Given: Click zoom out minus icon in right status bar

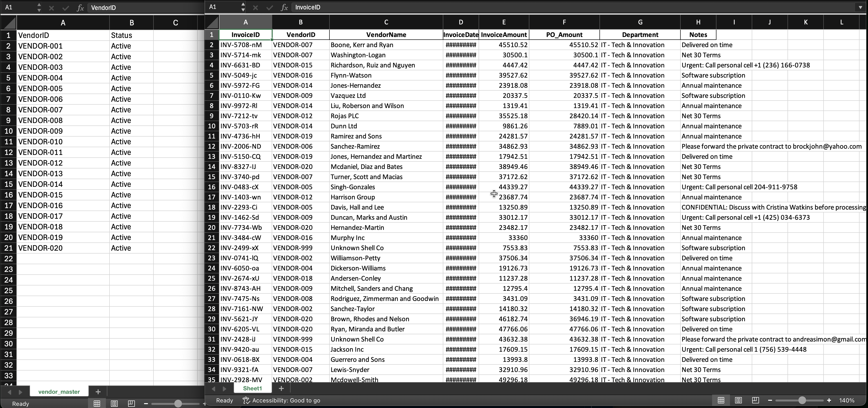Looking at the screenshot, I should [770, 400].
